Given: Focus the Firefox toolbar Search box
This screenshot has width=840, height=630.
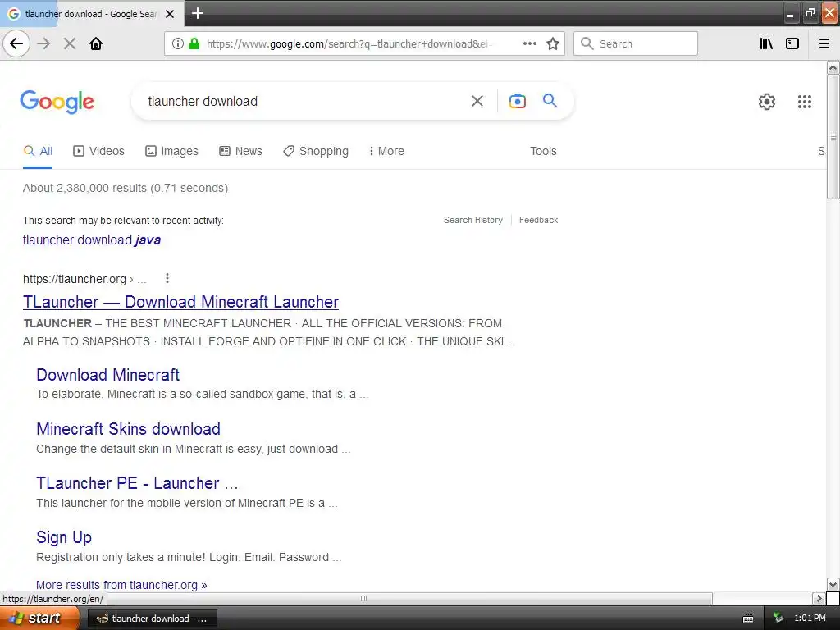Looking at the screenshot, I should tap(636, 43).
